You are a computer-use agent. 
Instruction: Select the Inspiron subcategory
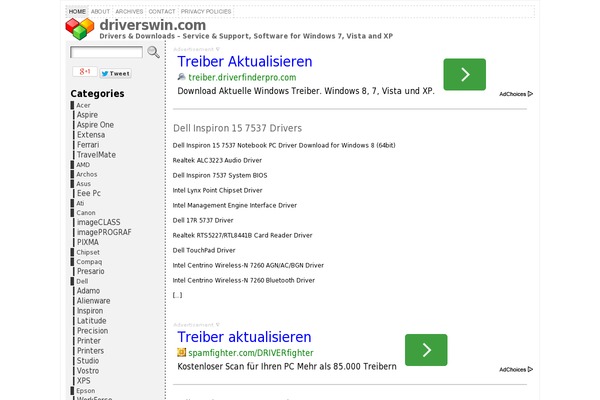[x=90, y=311]
